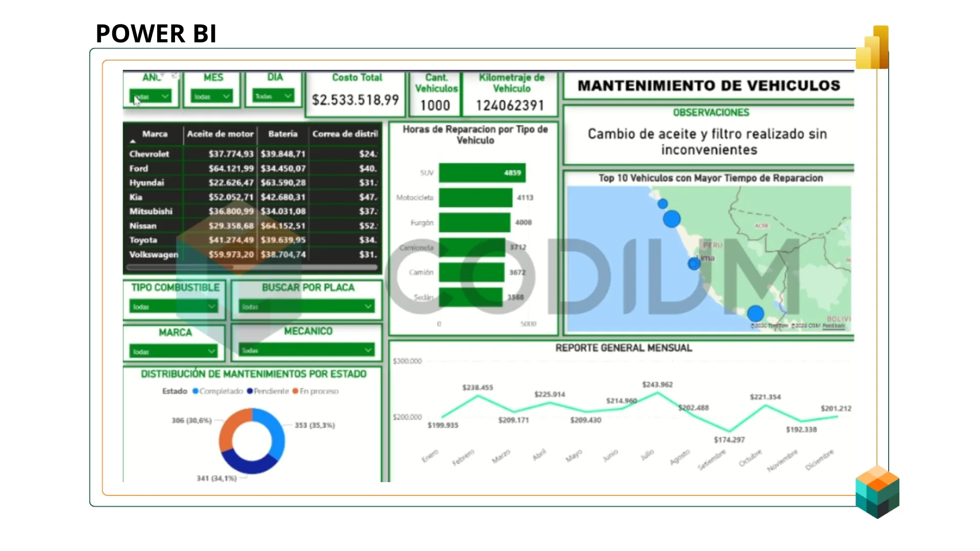Select the Toyota row label

pos(143,240)
